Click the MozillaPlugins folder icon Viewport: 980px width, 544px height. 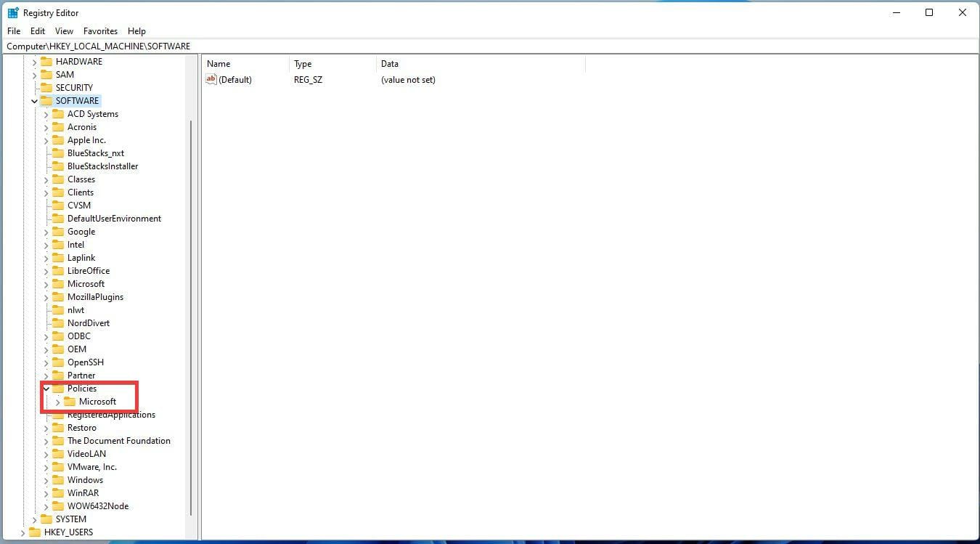[58, 297]
